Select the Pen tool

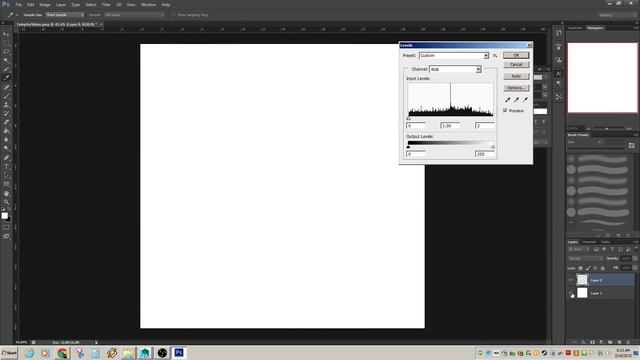[x=6, y=158]
